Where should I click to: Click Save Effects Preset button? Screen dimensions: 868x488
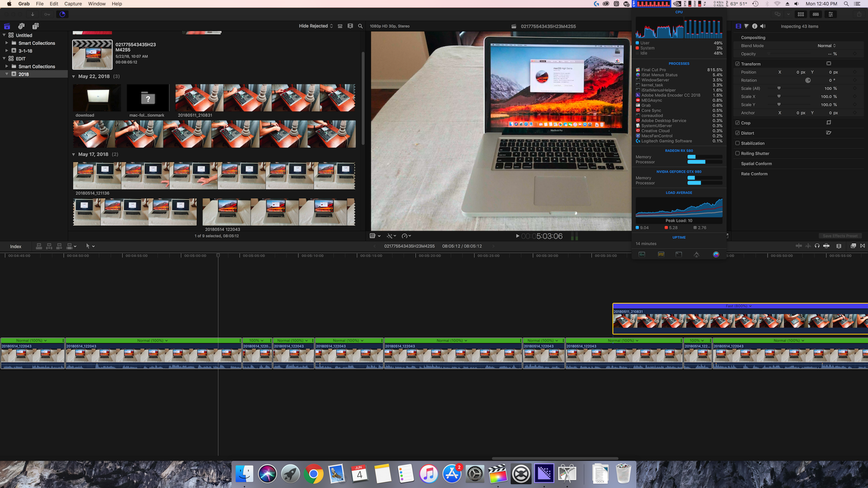click(x=840, y=236)
